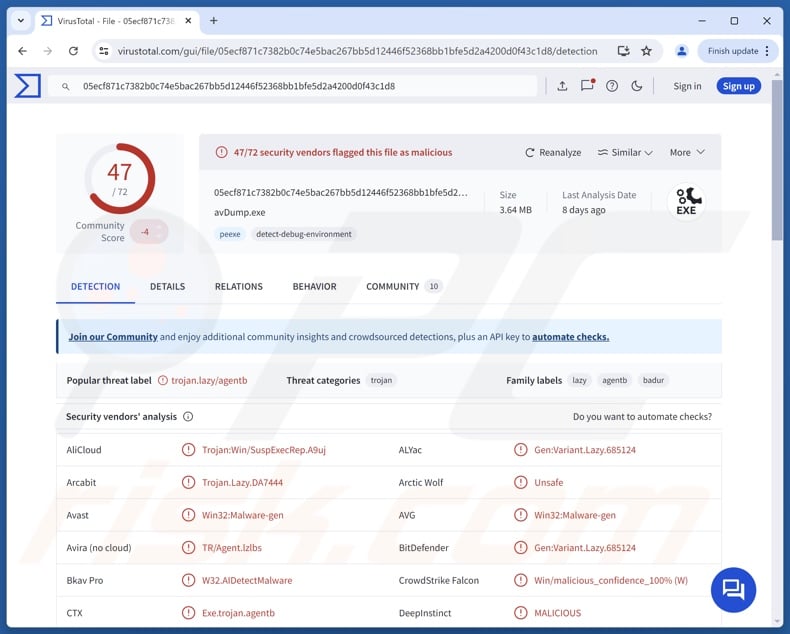
Task: Click the Sign up button
Action: (x=738, y=86)
